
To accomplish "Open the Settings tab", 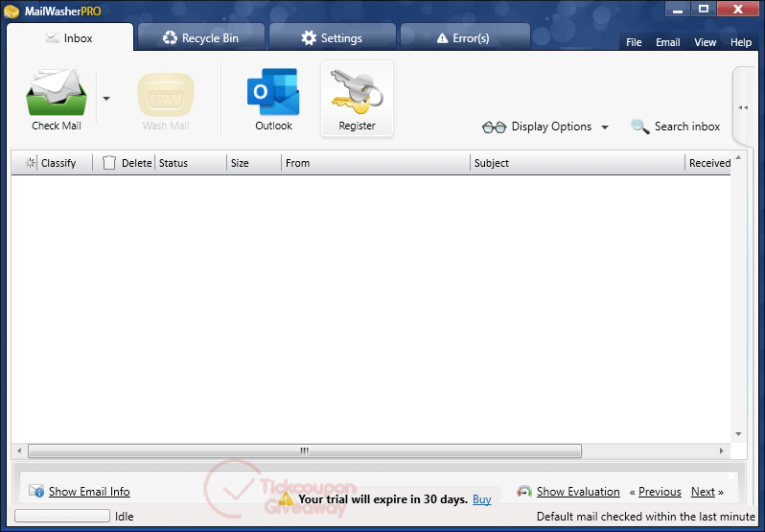I will 333,38.
